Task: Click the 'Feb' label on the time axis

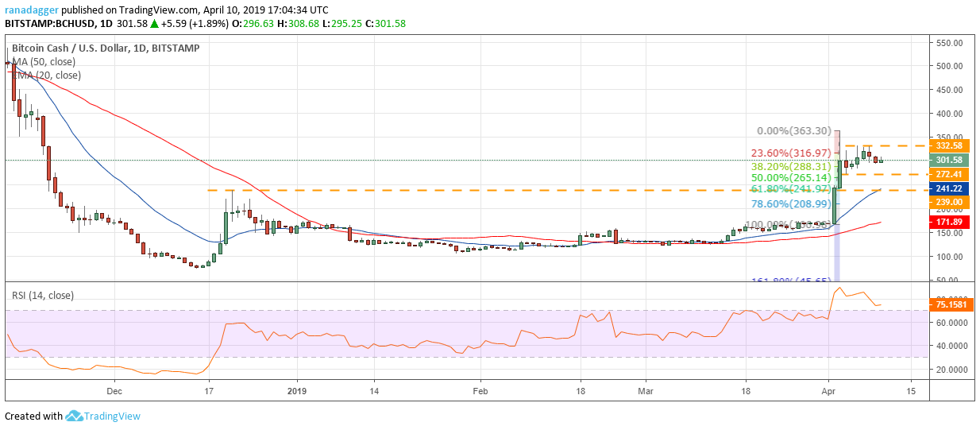Action: [x=480, y=392]
